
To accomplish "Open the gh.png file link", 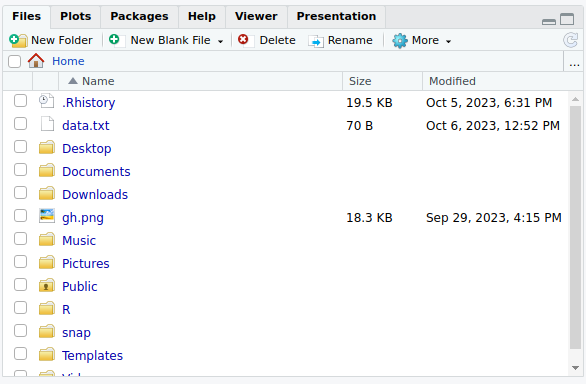I will pyautogui.click(x=83, y=218).
